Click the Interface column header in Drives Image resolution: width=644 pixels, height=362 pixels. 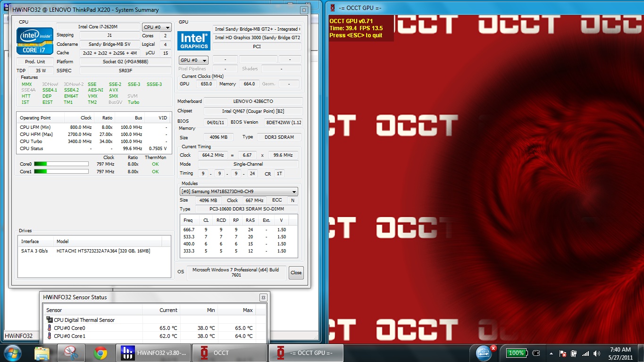[x=36, y=241]
